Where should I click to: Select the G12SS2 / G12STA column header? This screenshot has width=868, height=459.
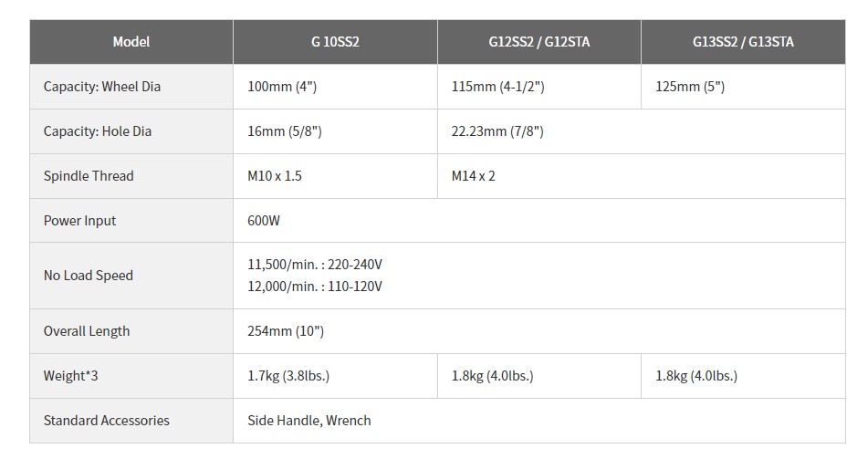tap(539, 42)
